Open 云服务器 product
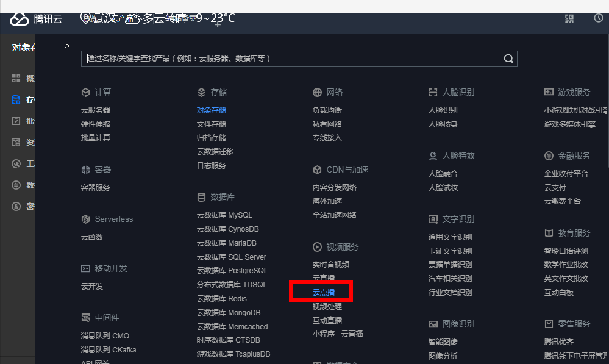609x364 pixels. [96, 110]
